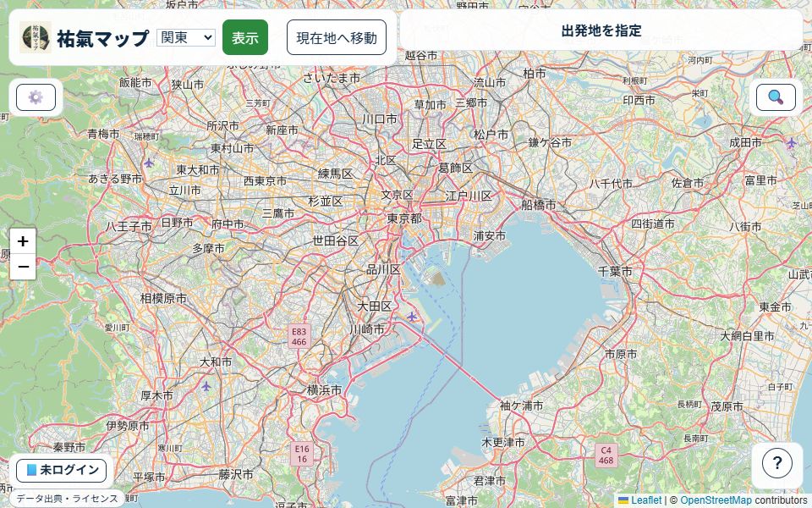Click the 四街道市 map label

pos(652,224)
